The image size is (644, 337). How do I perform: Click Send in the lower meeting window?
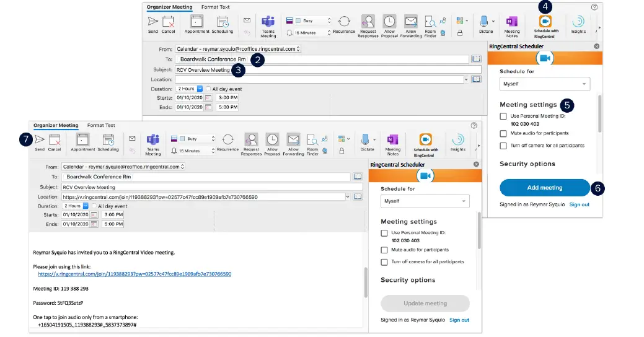point(40,143)
